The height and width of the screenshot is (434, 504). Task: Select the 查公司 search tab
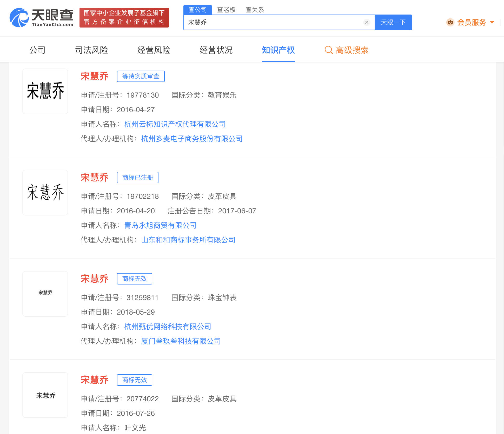pos(198,10)
